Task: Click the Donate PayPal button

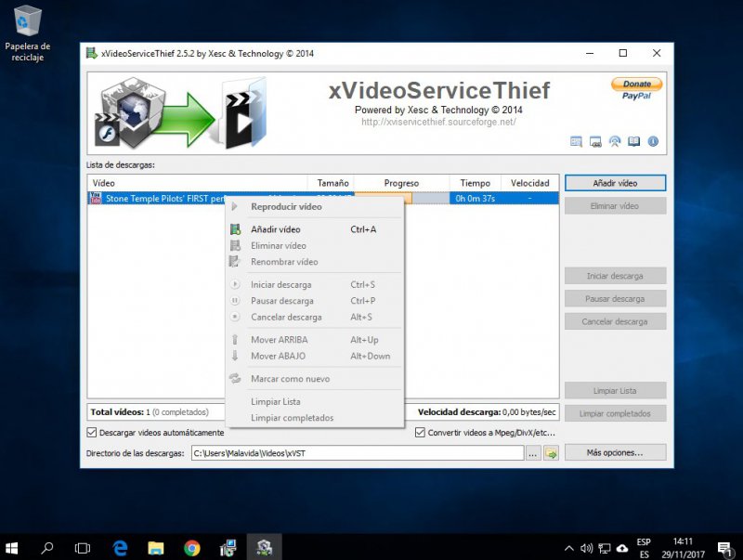Action: (636, 89)
